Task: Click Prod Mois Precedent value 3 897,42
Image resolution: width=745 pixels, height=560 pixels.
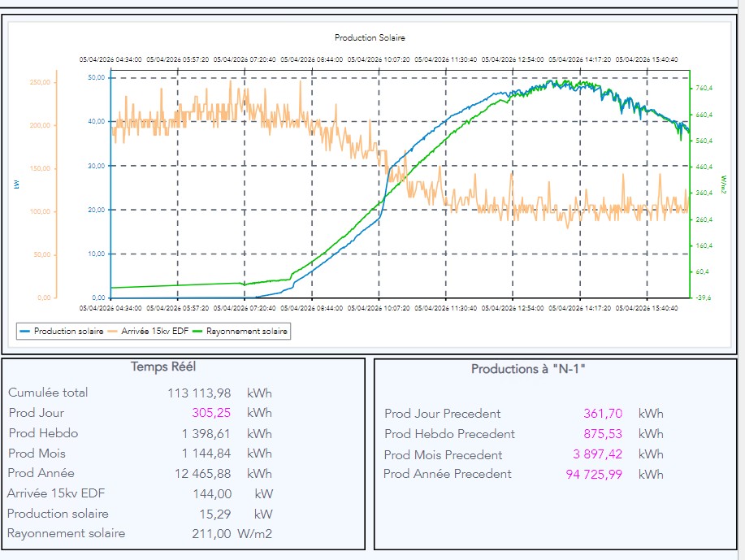Action: (x=597, y=454)
